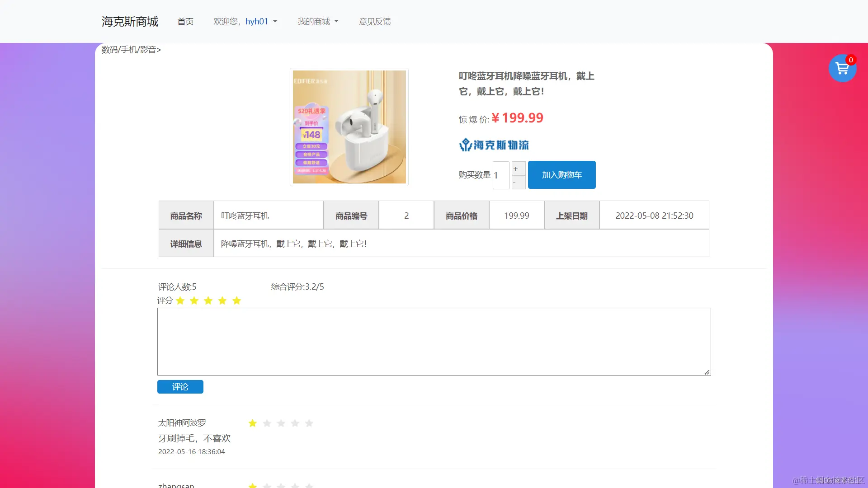Click the 加入购物车 button
The height and width of the screenshot is (488, 868).
[561, 175]
